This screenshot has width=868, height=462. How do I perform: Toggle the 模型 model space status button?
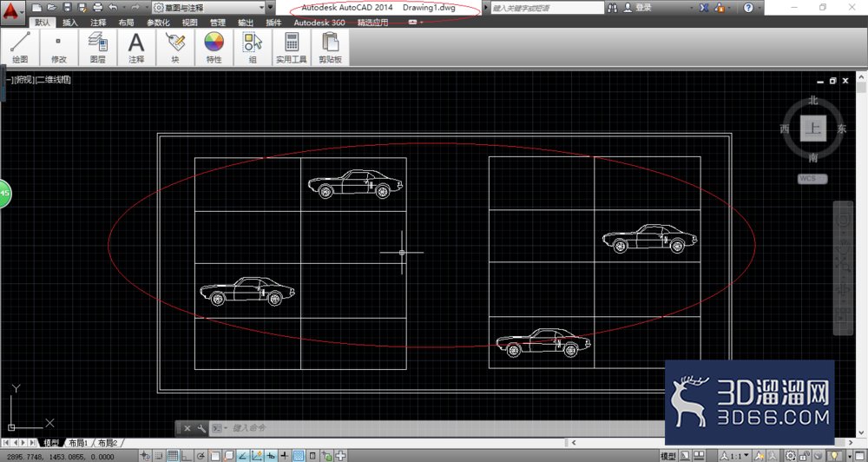pos(668,457)
